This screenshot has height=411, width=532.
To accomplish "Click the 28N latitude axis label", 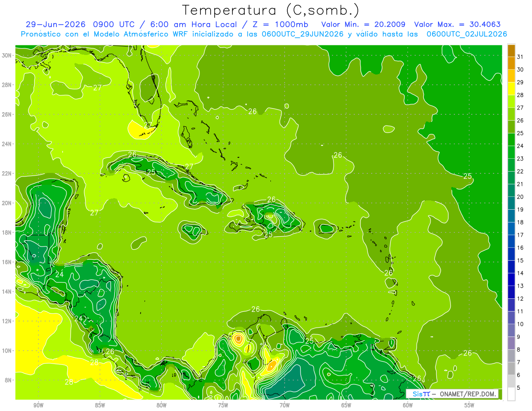I will coord(7,85).
